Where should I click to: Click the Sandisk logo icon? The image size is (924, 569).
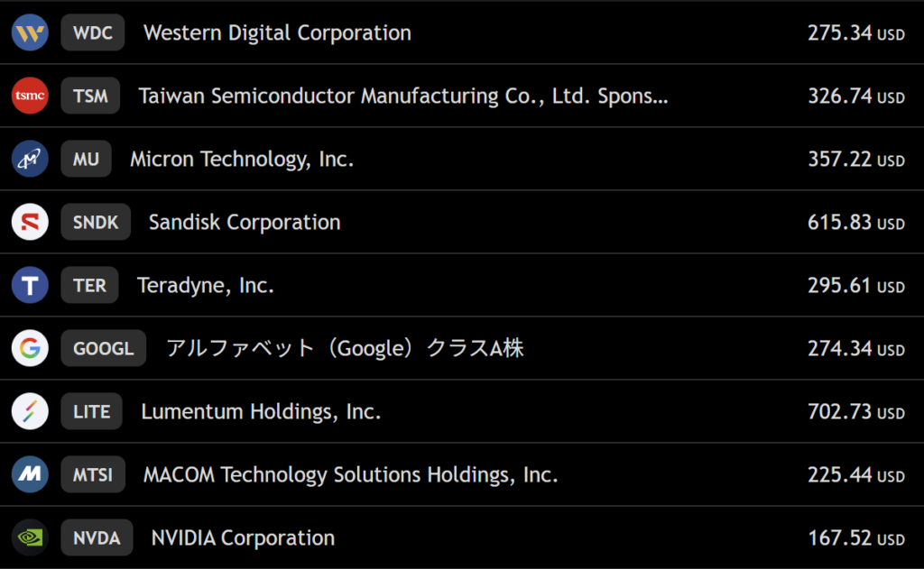pos(30,223)
